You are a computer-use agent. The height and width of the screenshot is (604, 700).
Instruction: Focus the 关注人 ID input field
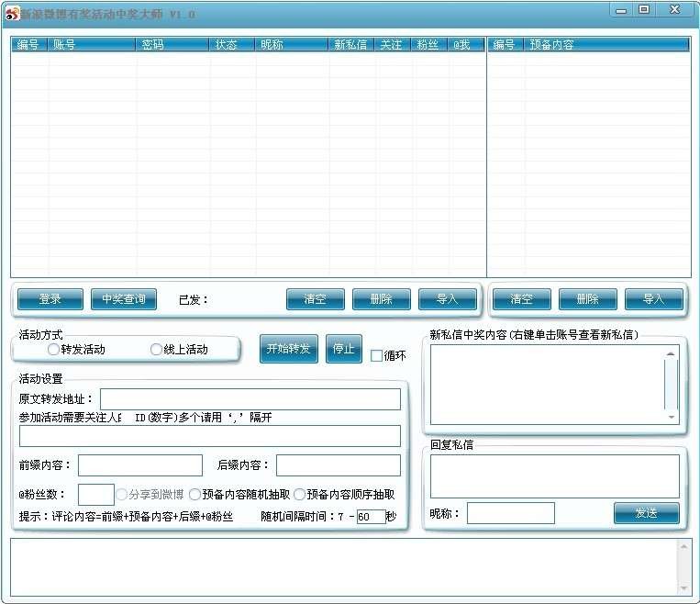point(210,436)
